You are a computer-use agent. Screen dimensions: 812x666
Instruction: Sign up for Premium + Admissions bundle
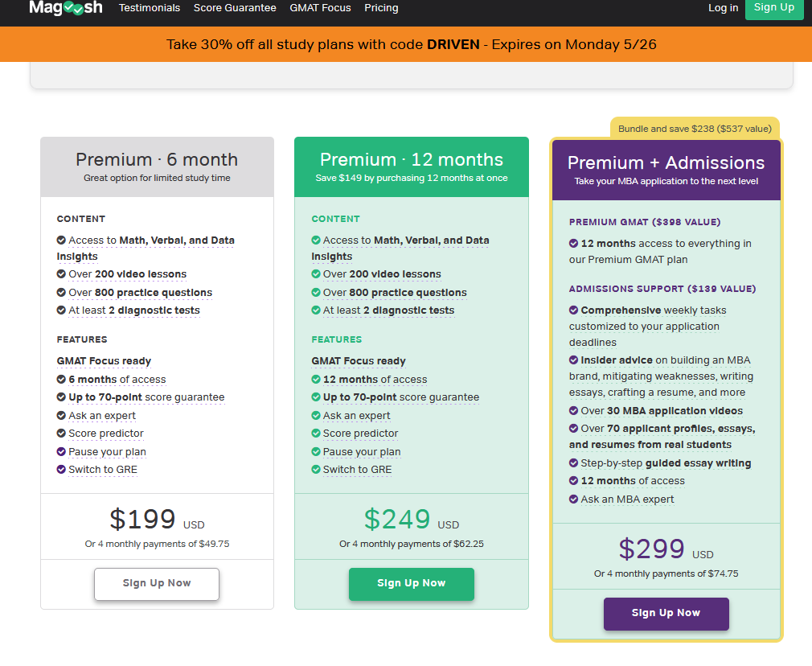click(666, 613)
